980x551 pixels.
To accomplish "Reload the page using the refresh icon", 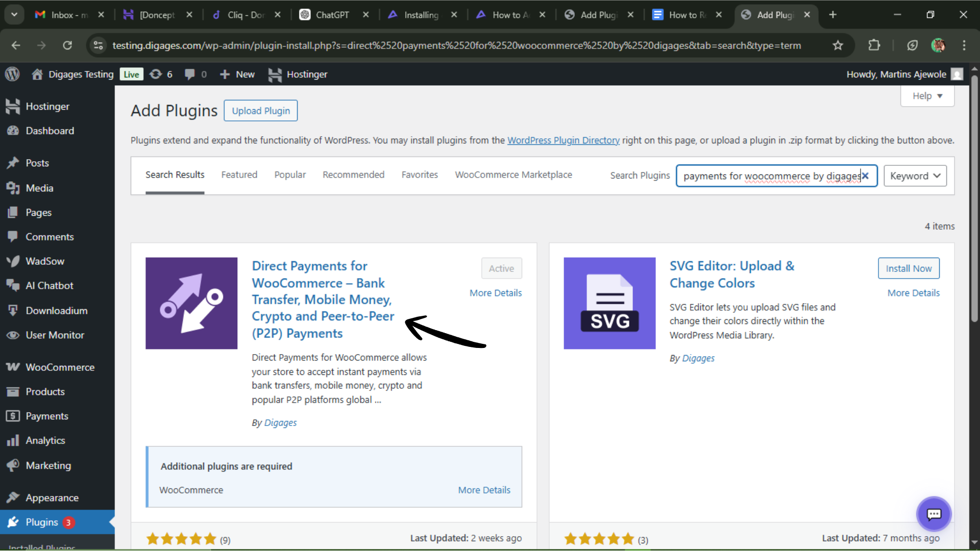I will 67,45.
